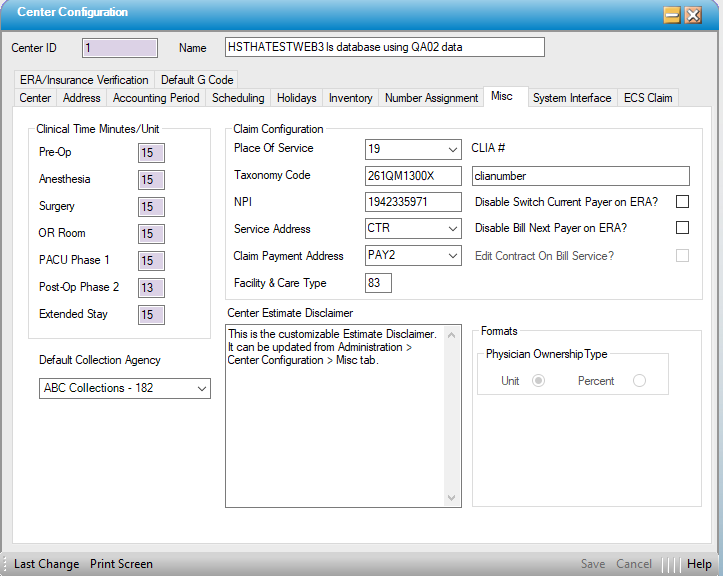Click the Last Change button
Screen dimensions: 723x576
click(x=47, y=564)
